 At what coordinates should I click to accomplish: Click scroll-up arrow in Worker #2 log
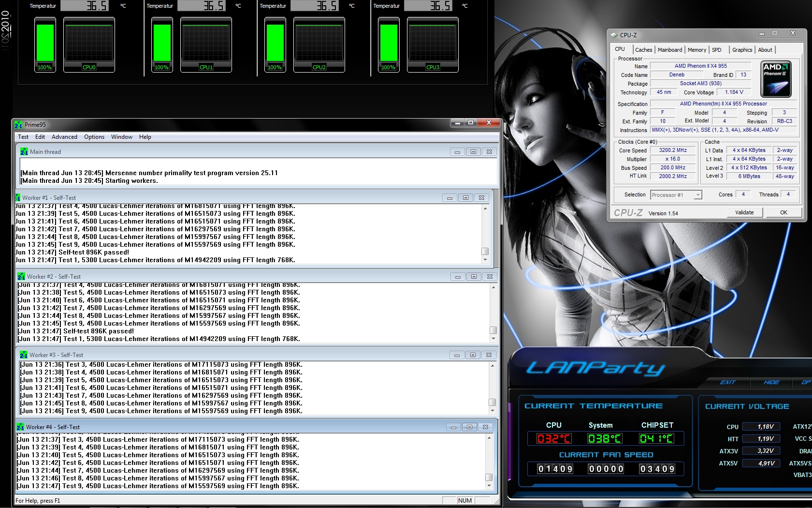(x=493, y=287)
